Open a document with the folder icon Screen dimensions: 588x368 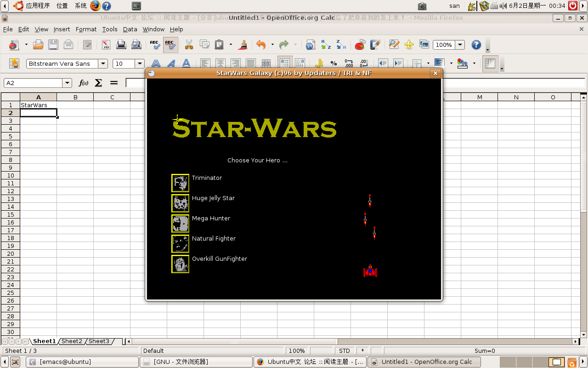pyautogui.click(x=38, y=45)
